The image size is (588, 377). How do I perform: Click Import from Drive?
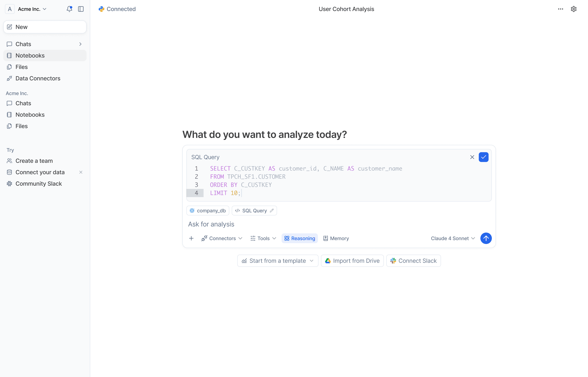pos(352,261)
